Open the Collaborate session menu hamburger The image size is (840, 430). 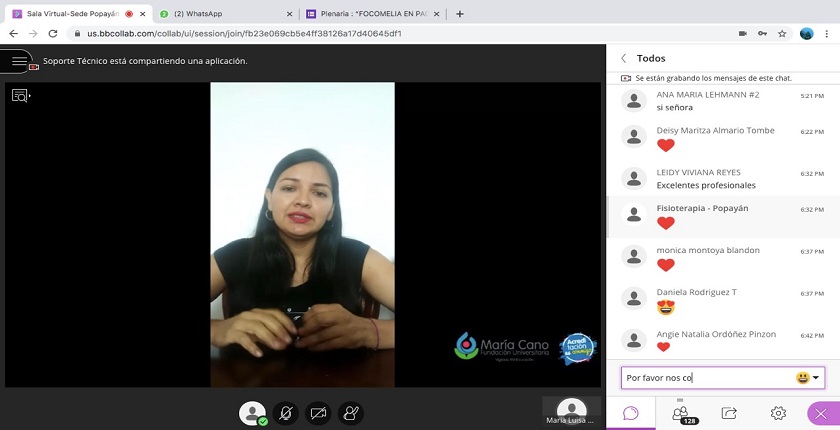click(x=19, y=61)
